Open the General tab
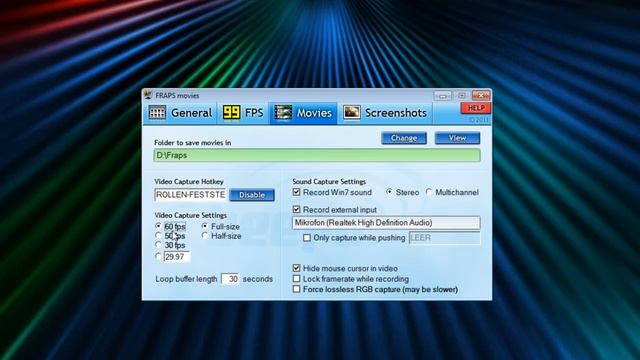 [180, 113]
